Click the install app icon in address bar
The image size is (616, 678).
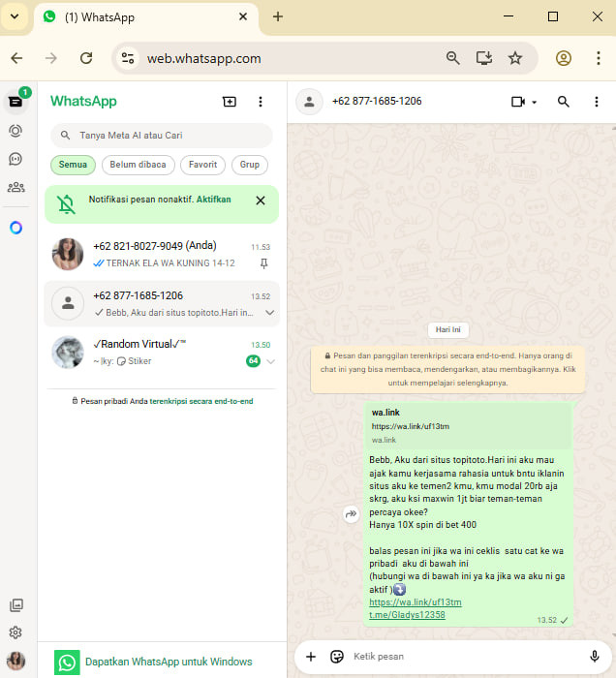pos(483,58)
